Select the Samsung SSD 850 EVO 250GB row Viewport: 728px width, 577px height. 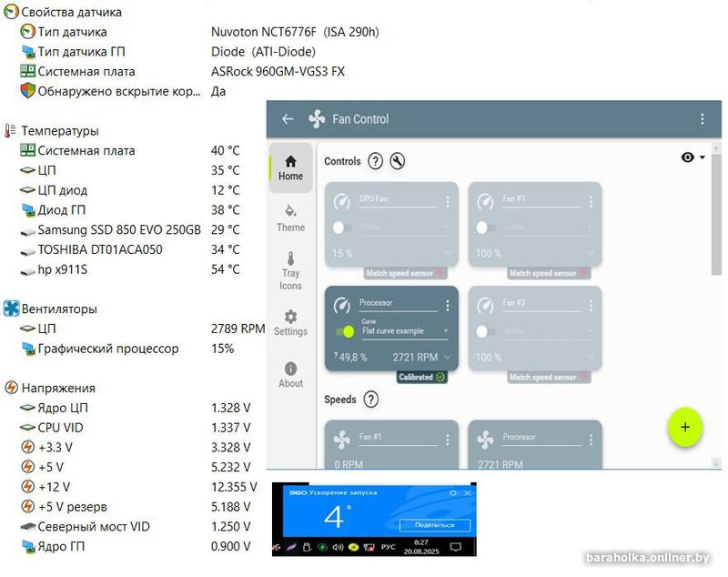[130, 229]
